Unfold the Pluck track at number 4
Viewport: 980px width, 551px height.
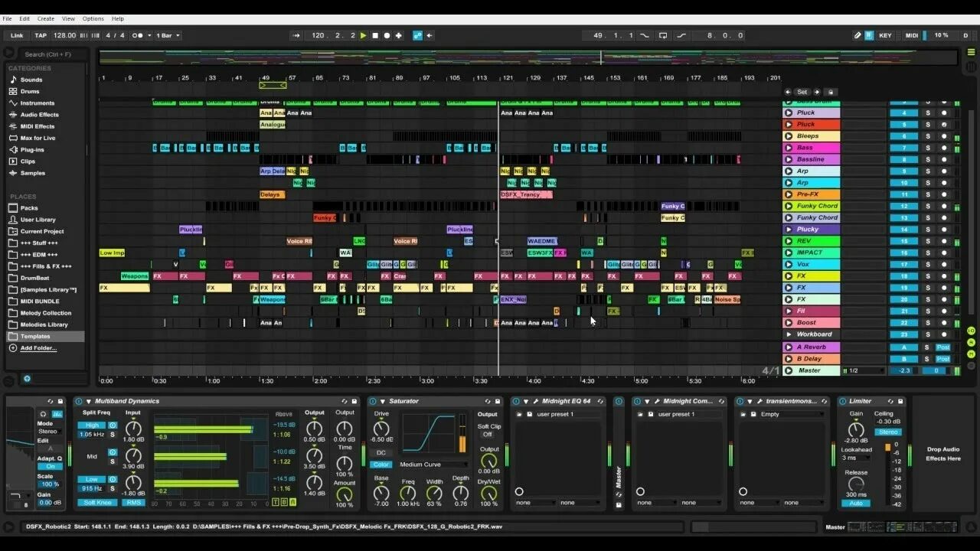point(789,112)
